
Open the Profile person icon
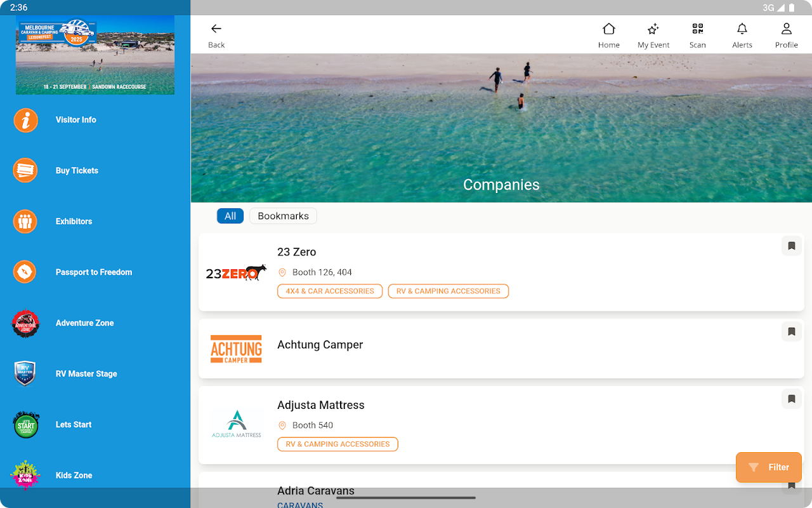tap(787, 29)
